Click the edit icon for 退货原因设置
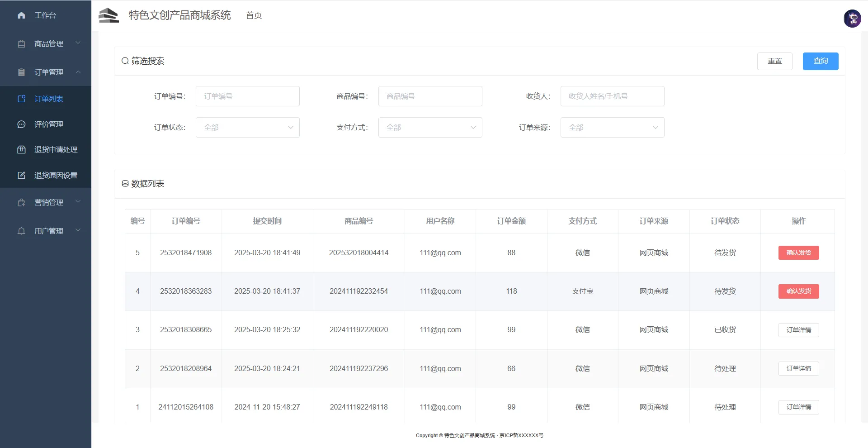Screen dimensions: 868x448 (x=21, y=176)
